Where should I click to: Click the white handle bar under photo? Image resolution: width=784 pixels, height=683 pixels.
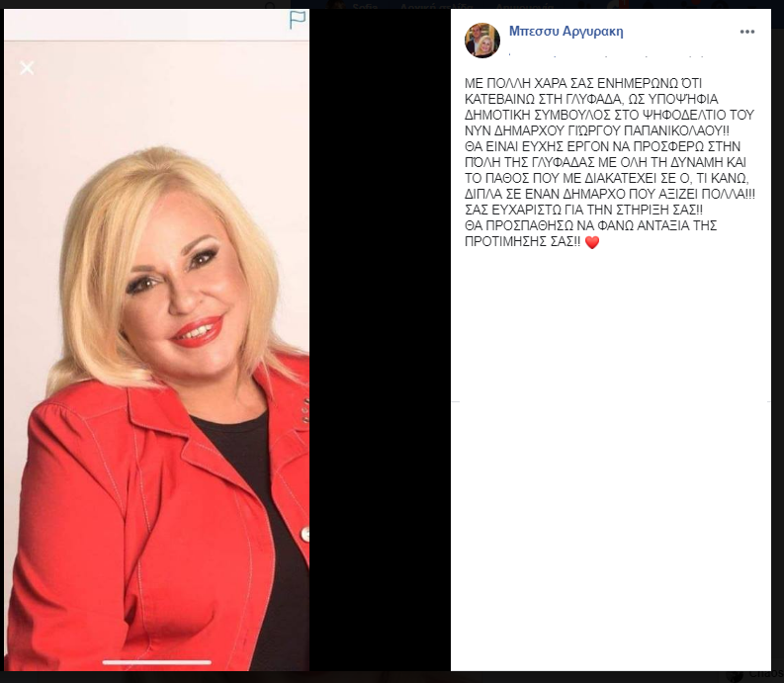pyautogui.click(x=156, y=662)
